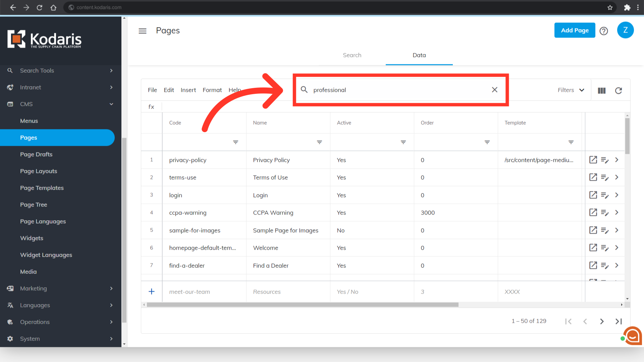Viewport: 644px width, 362px height.
Task: Click the Add Page button
Action: [x=575, y=30]
